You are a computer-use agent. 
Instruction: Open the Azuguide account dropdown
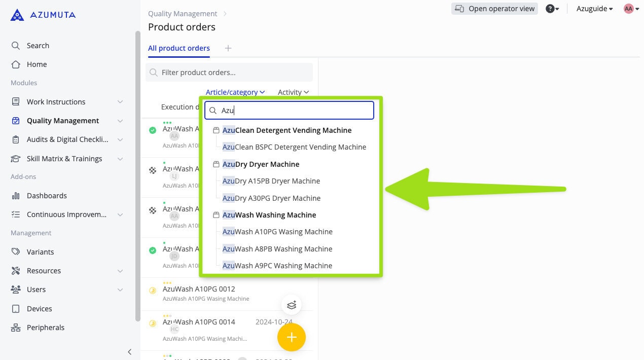594,9
